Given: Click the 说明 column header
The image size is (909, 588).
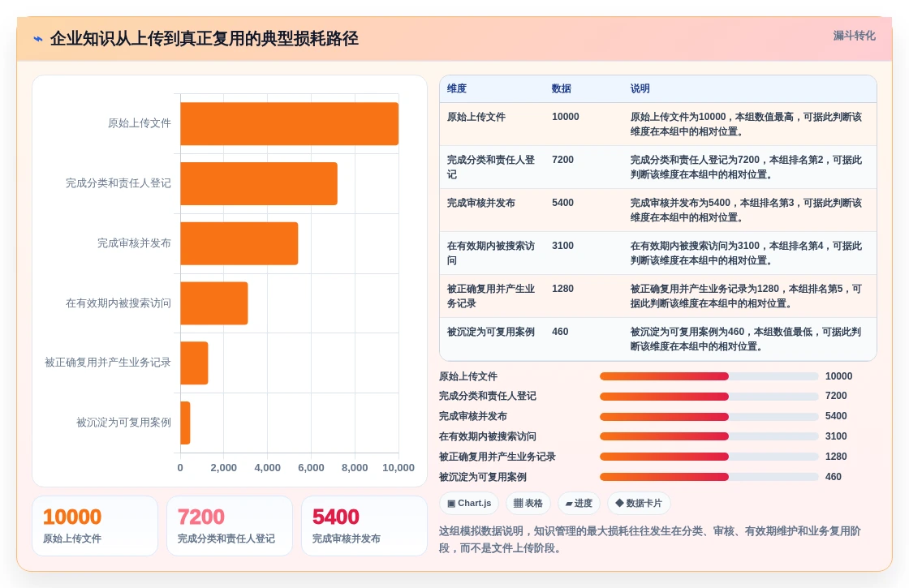Looking at the screenshot, I should pyautogui.click(x=640, y=88).
